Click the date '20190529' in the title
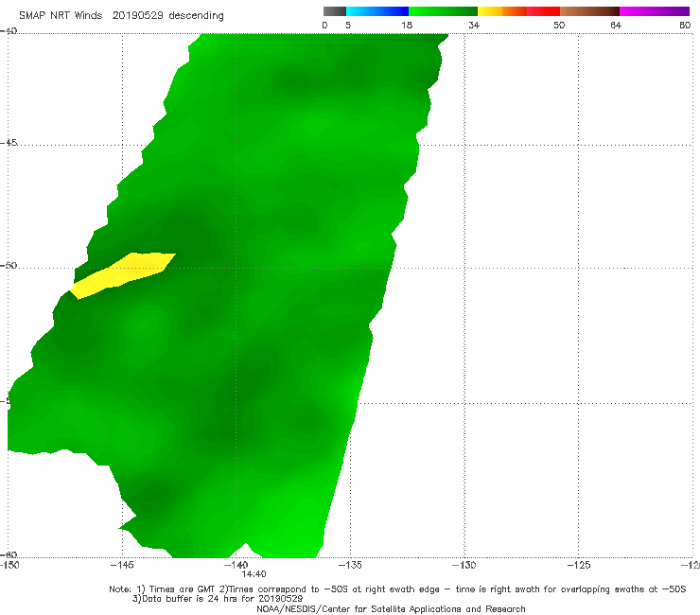700x615 pixels. (137, 16)
